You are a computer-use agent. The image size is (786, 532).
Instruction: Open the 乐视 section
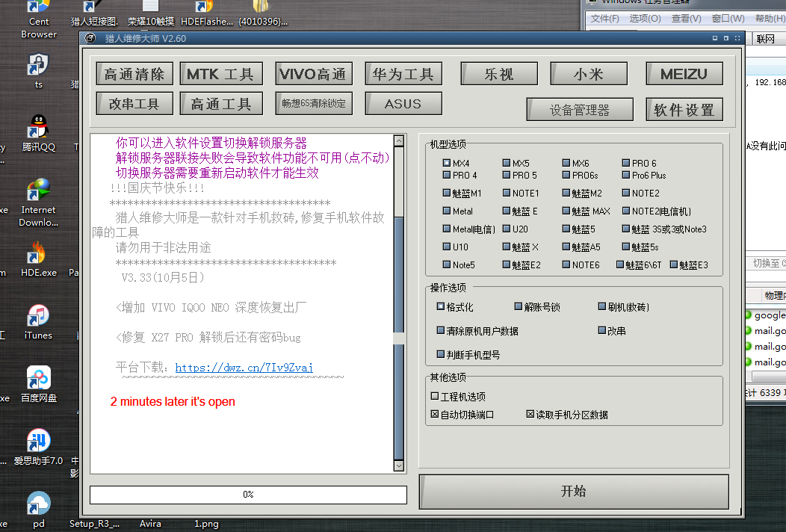499,74
